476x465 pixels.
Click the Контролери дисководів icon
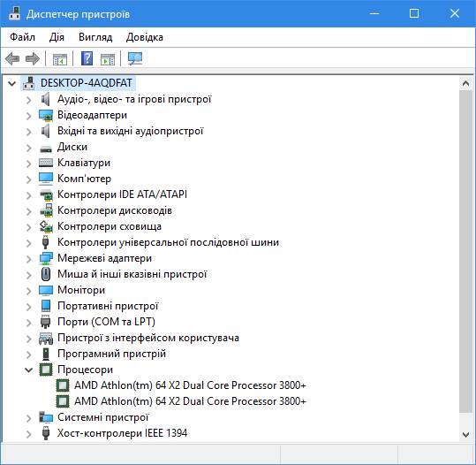[x=46, y=210]
